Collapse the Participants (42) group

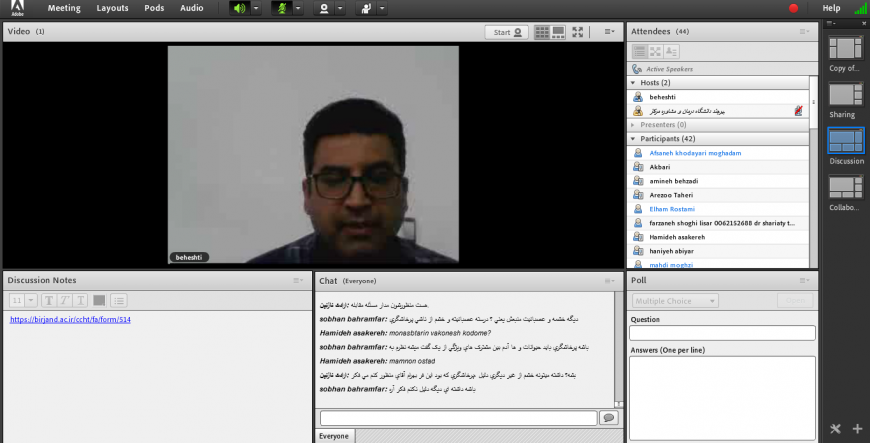tap(633, 139)
